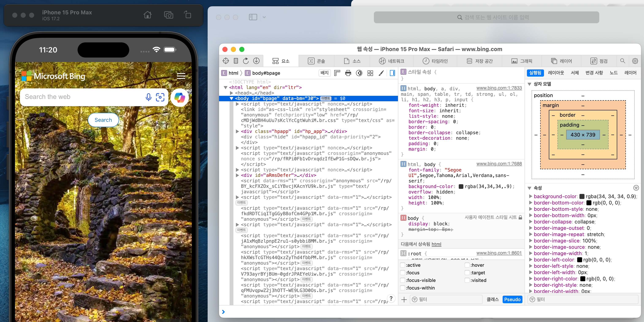Enable the :hover pseudo-class checkbox
The height and width of the screenshot is (322, 644).
coord(467,265)
